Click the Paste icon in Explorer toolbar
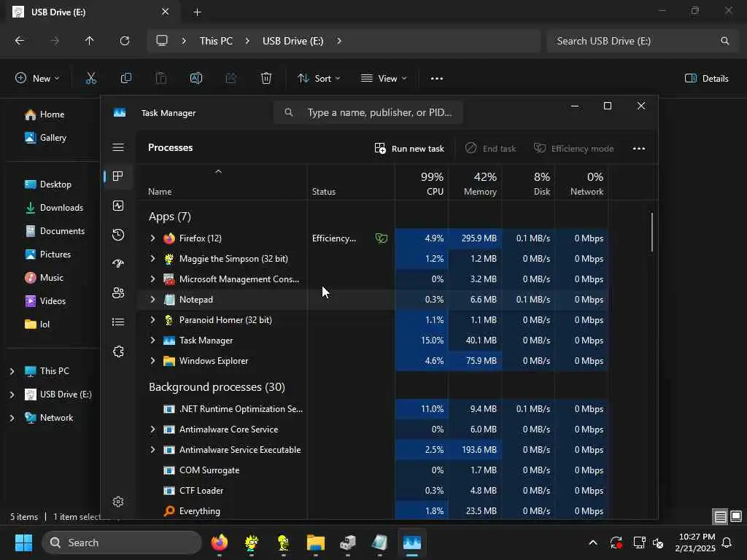Screen dimensions: 747x560 (161, 78)
